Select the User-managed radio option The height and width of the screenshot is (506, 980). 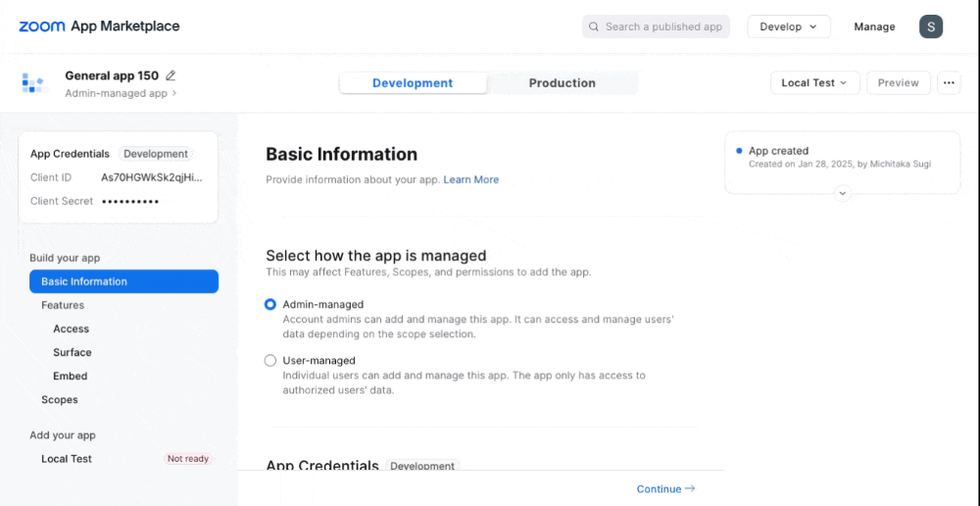(x=270, y=361)
